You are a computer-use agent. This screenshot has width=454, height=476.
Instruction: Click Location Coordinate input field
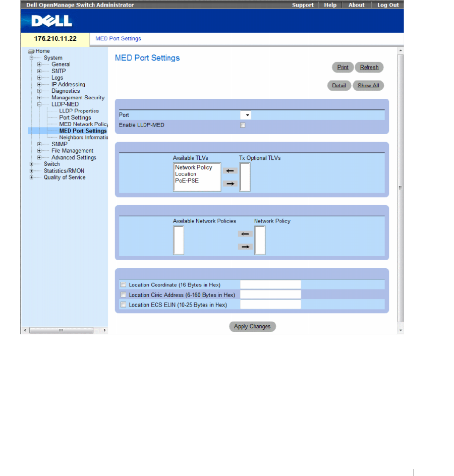[x=270, y=285]
